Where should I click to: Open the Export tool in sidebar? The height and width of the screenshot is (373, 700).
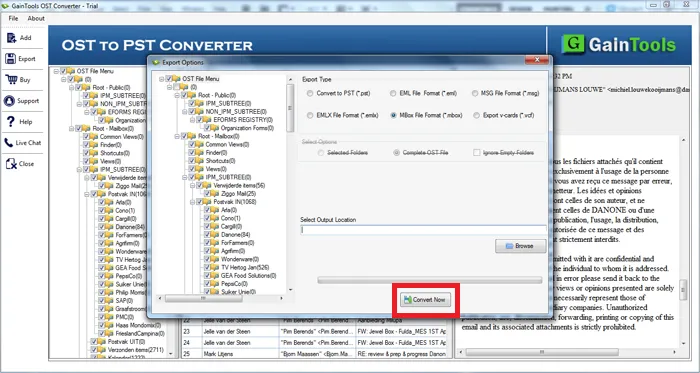[x=11, y=58]
